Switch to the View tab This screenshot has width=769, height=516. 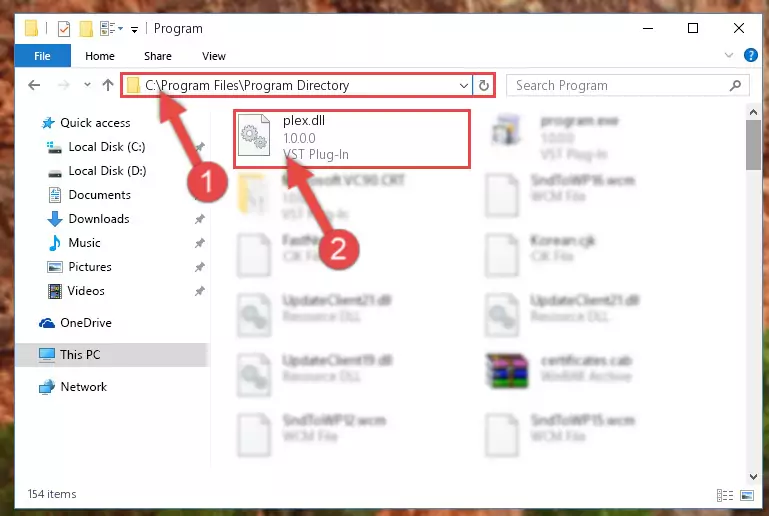[214, 56]
